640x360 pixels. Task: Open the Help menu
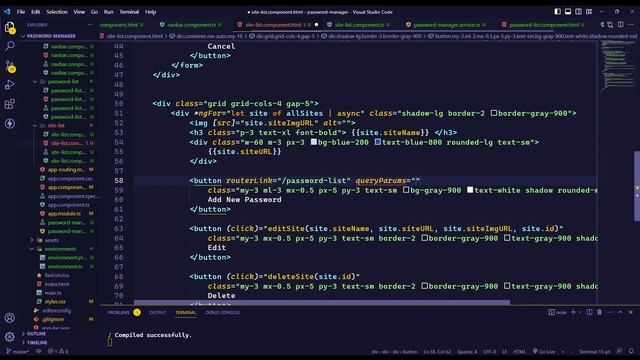click(x=150, y=12)
